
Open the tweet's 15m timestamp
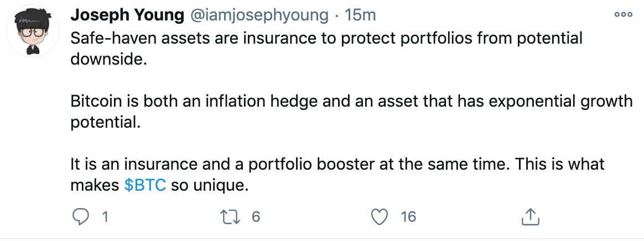(360, 15)
